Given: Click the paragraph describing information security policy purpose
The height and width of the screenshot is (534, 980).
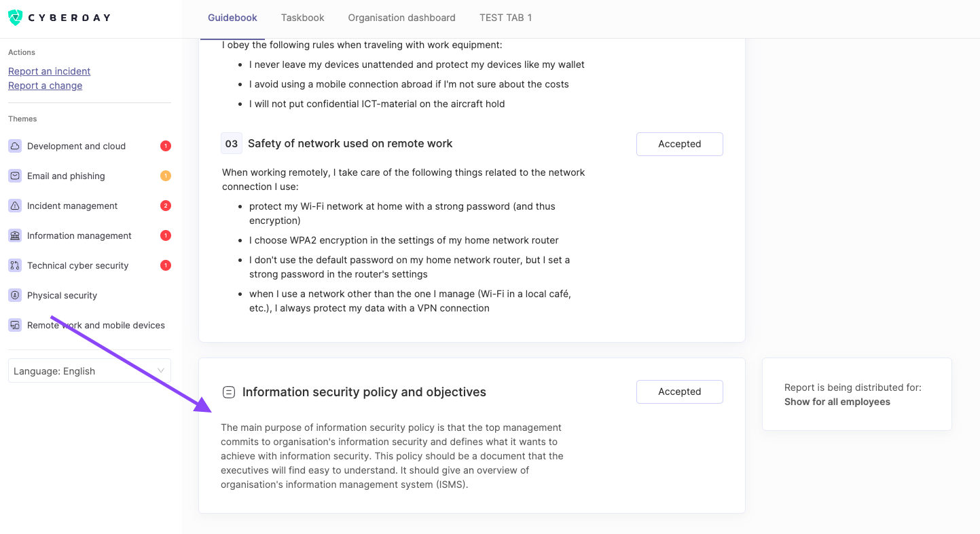Looking at the screenshot, I should [x=392, y=456].
